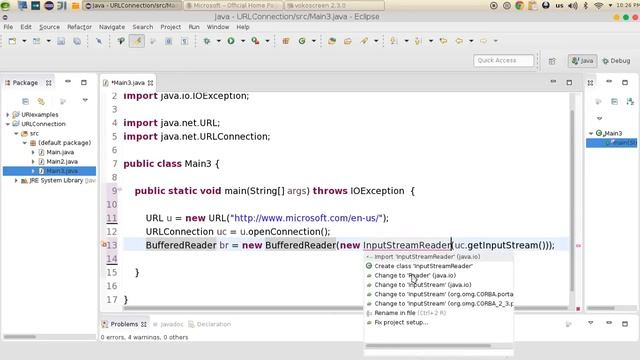The width and height of the screenshot is (640, 360).
Task: Click the New file wizard icon
Action: point(13,41)
